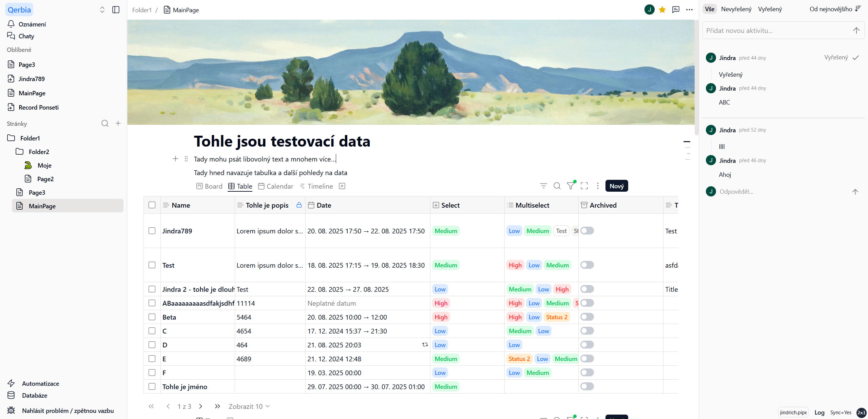
Task: Click the Nový button
Action: [x=616, y=186]
